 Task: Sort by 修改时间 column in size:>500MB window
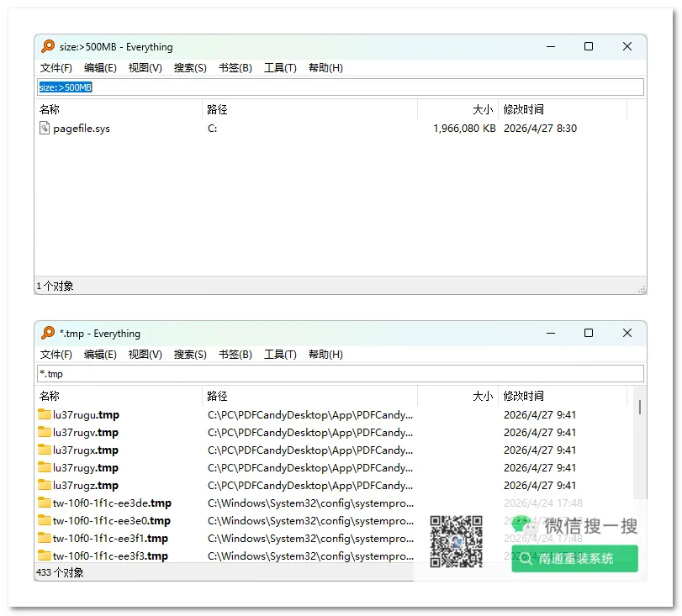[563, 109]
